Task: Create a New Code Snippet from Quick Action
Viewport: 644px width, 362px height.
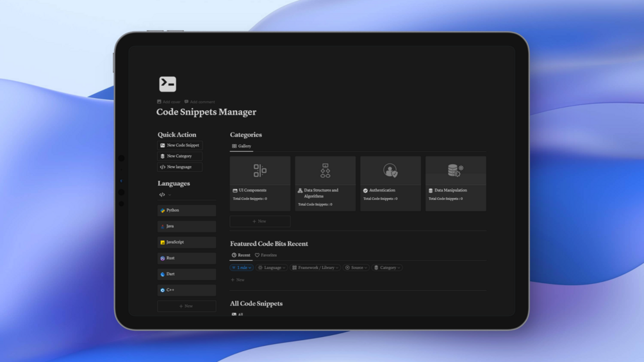Action: tap(180, 145)
